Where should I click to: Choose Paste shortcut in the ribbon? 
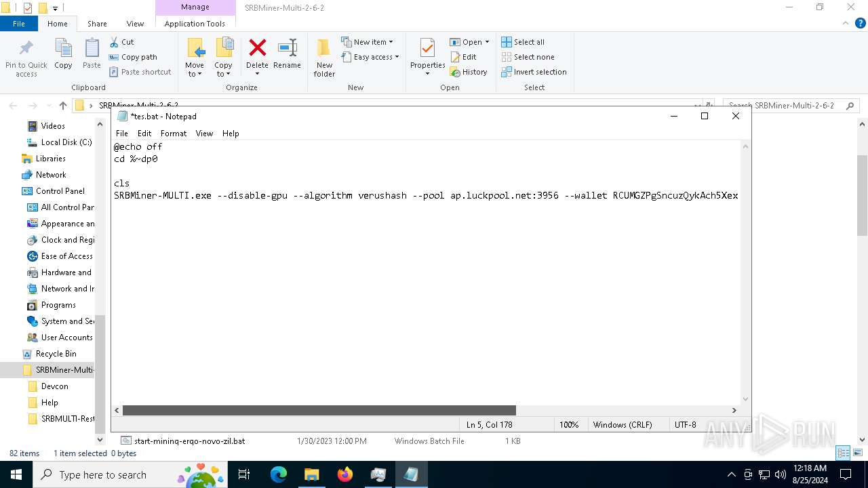pos(140,72)
